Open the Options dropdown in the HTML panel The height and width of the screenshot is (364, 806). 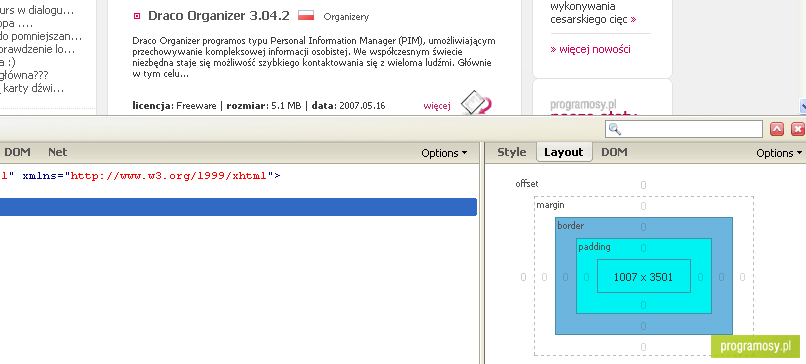444,153
